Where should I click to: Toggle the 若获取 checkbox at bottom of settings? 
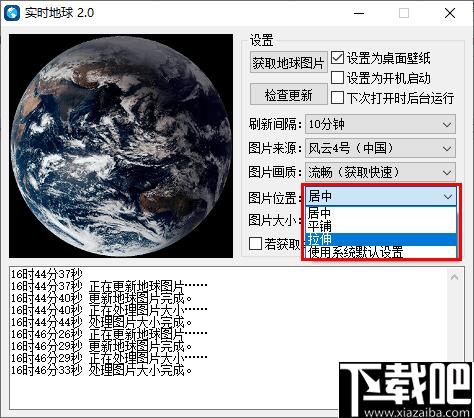click(255, 243)
